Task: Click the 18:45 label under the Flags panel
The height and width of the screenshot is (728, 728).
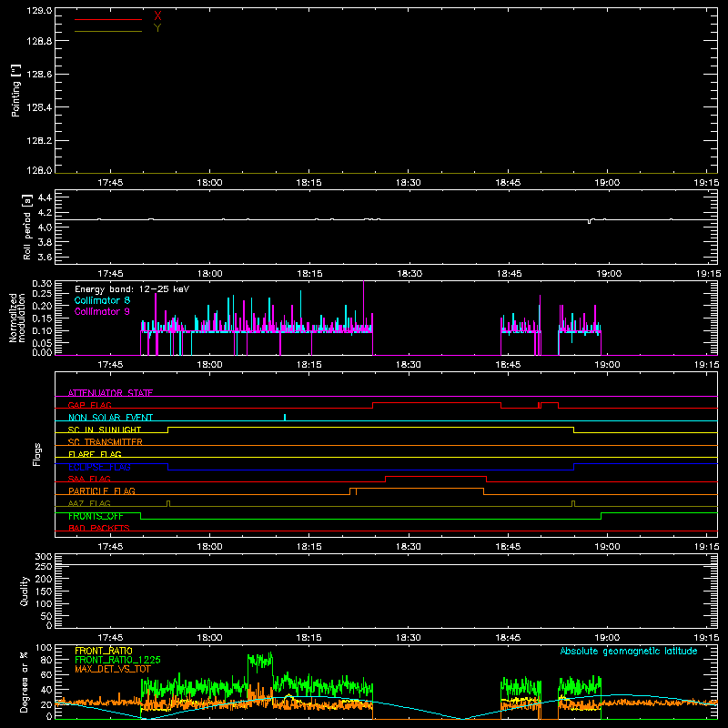Action: click(508, 547)
